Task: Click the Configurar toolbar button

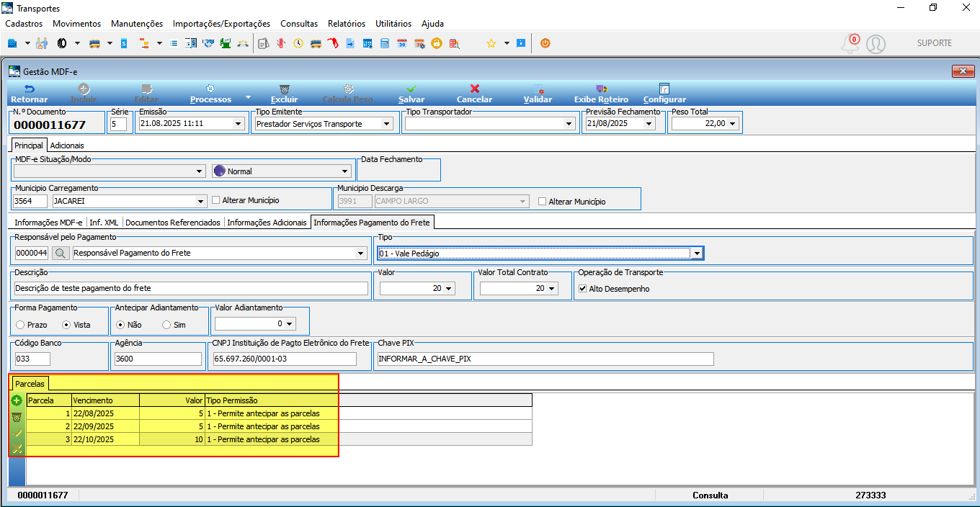Action: pos(664,94)
